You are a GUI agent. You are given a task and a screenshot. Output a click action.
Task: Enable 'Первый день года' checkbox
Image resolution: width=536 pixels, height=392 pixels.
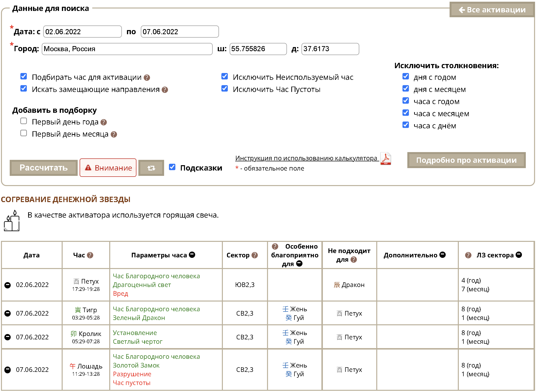coord(24,121)
